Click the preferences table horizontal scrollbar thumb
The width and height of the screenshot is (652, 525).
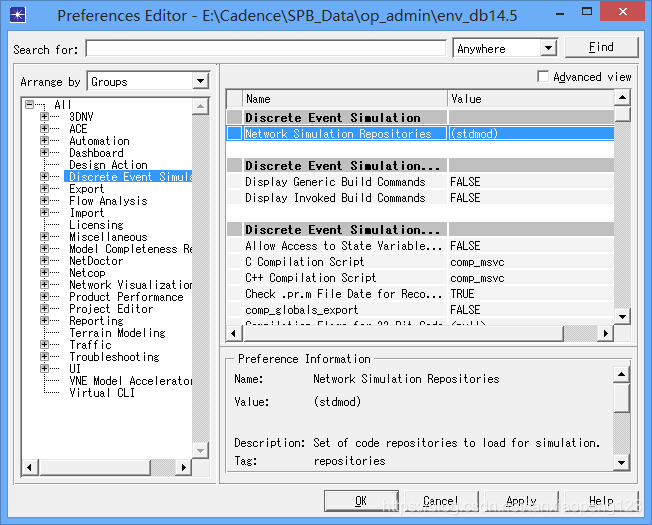coord(403,333)
